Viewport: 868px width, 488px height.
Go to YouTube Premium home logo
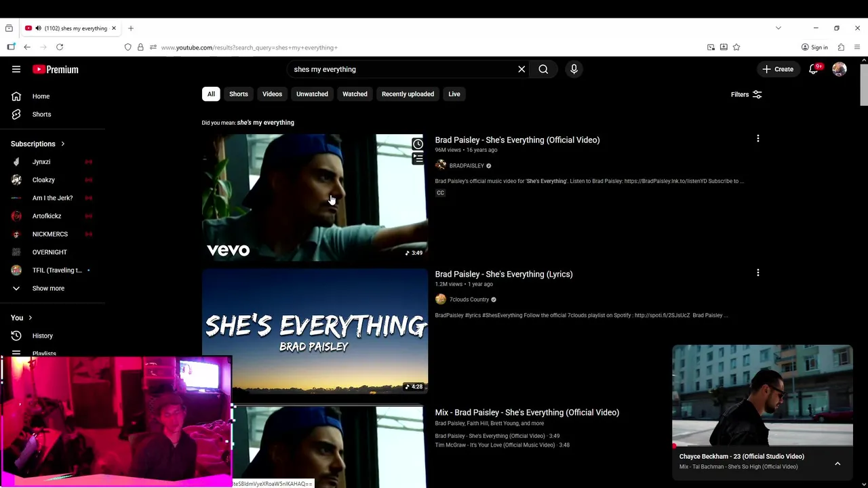56,69
